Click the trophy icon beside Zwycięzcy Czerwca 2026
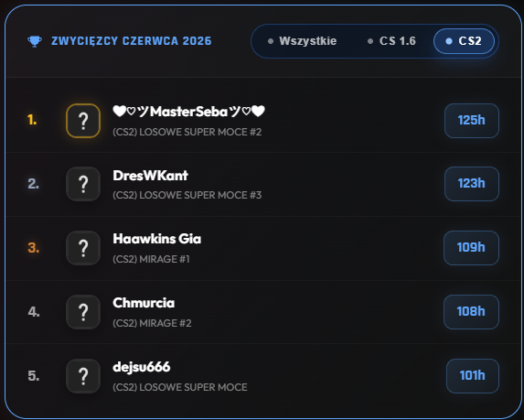This screenshot has width=524, height=420. click(x=35, y=41)
